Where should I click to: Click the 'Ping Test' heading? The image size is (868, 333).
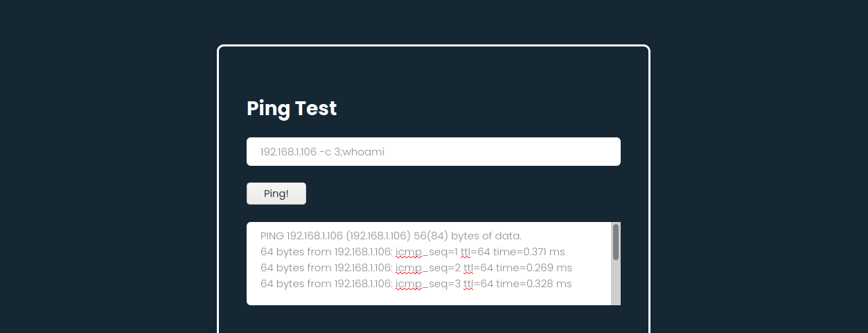click(x=292, y=109)
